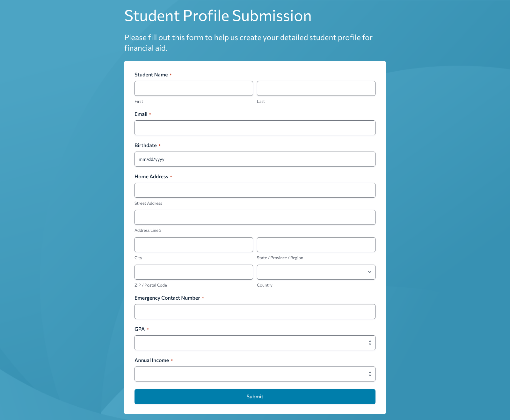Focus the Email input box
The height and width of the screenshot is (420, 510).
pos(255,128)
